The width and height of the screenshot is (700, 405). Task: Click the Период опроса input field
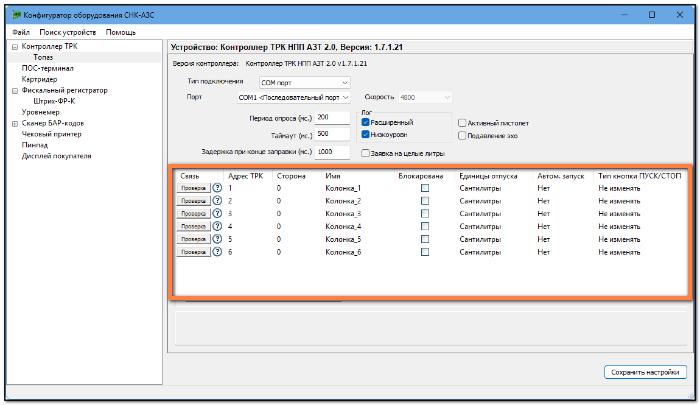[332, 117]
